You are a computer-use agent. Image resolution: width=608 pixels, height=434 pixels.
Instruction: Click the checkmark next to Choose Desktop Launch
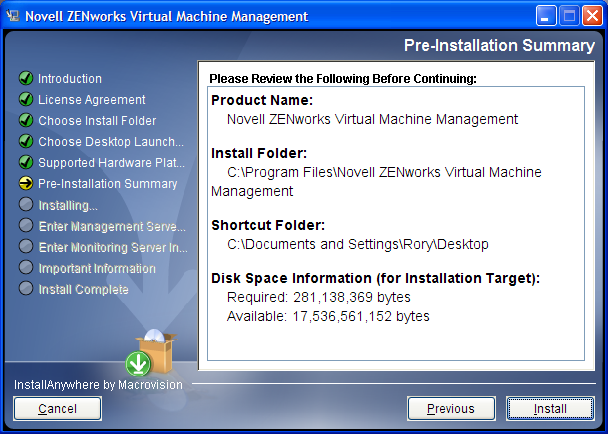pyautogui.click(x=26, y=141)
